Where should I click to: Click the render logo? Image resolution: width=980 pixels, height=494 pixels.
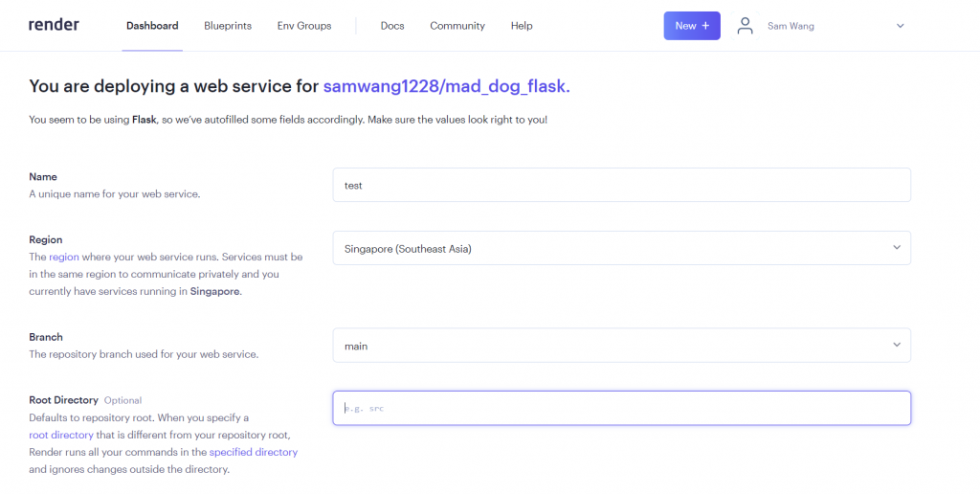coord(54,25)
